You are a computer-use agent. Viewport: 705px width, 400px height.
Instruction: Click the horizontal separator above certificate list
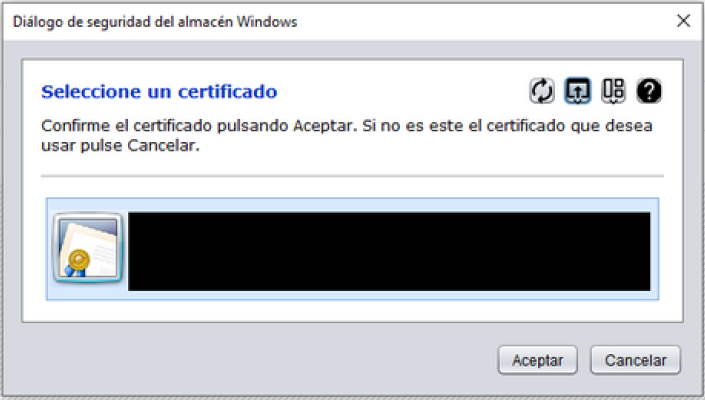[x=352, y=176]
